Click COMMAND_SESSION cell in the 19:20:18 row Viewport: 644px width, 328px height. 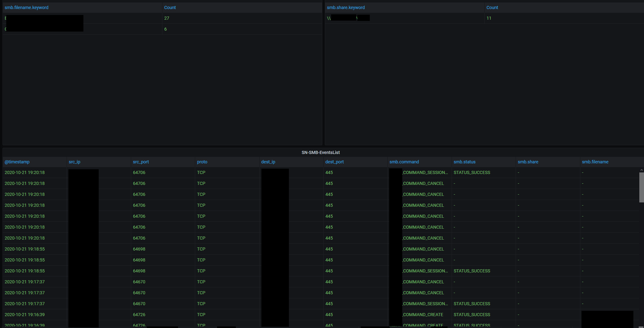(425, 172)
